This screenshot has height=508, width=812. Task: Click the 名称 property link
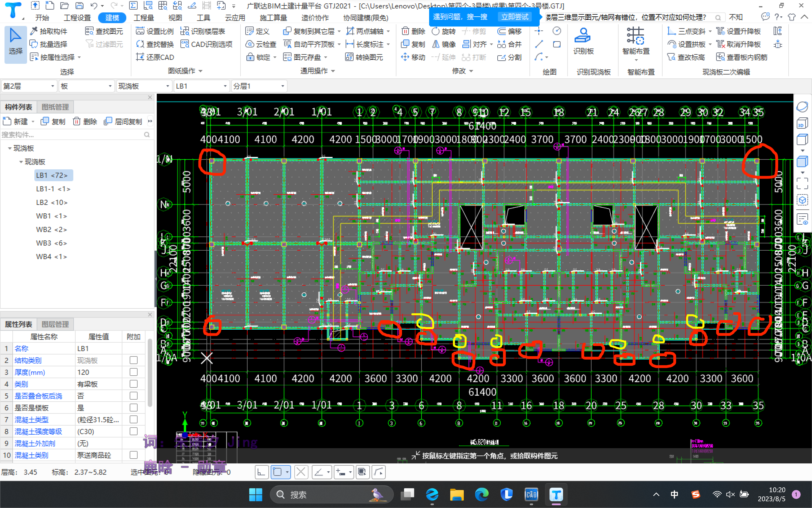[x=21, y=349]
